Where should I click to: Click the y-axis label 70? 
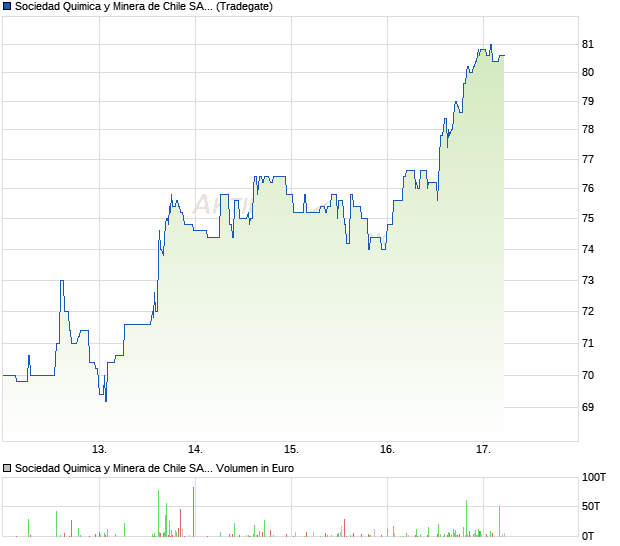click(588, 375)
